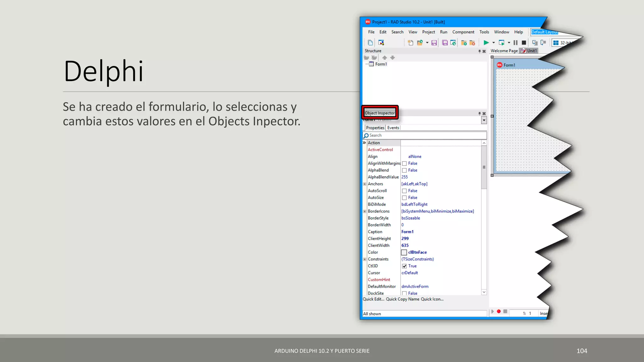The width and height of the screenshot is (644, 362).
Task: Click the Step Over debug icon
Action: pos(543,42)
